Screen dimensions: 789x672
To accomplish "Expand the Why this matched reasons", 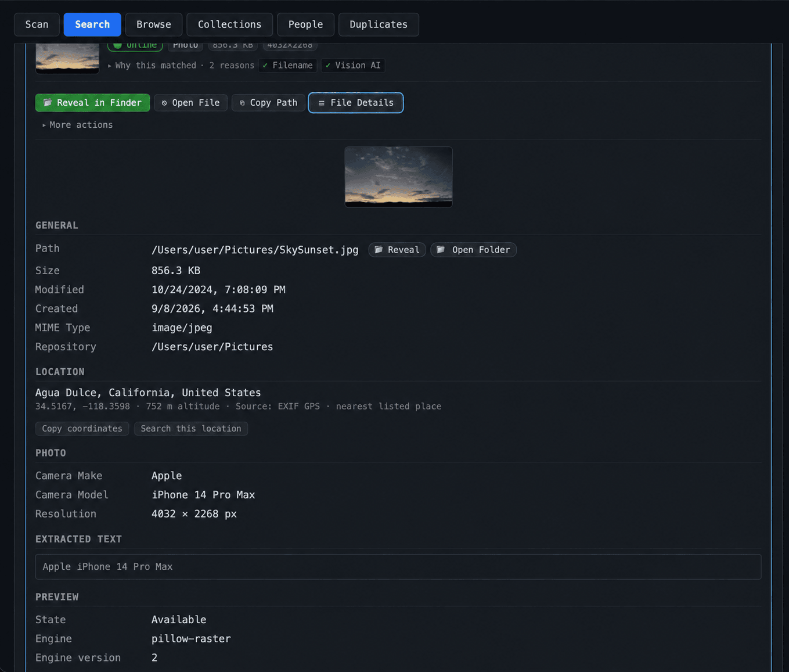I will click(x=181, y=66).
